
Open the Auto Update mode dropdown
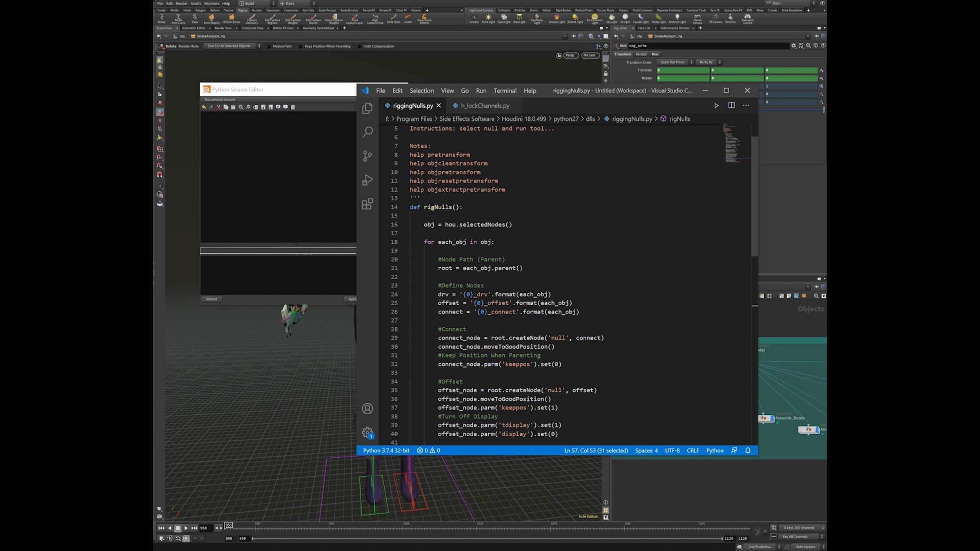[808, 547]
